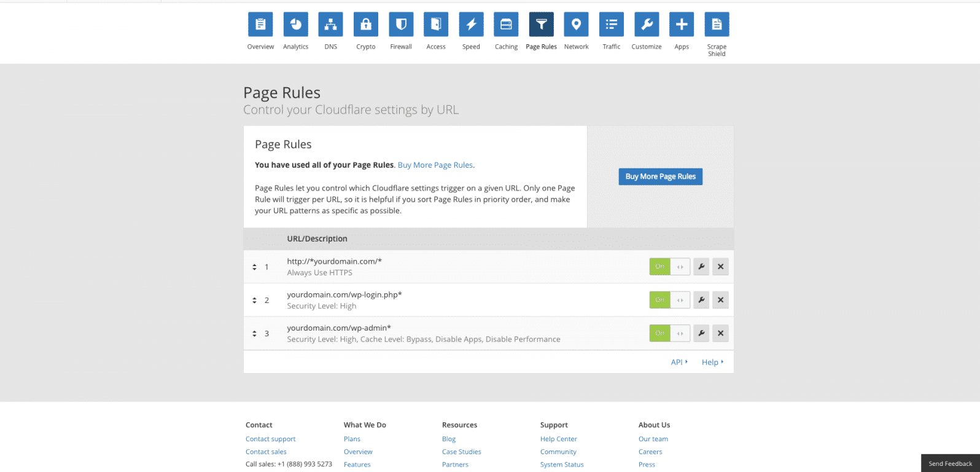
Task: Click the Send Feedback button
Action: pos(950,463)
